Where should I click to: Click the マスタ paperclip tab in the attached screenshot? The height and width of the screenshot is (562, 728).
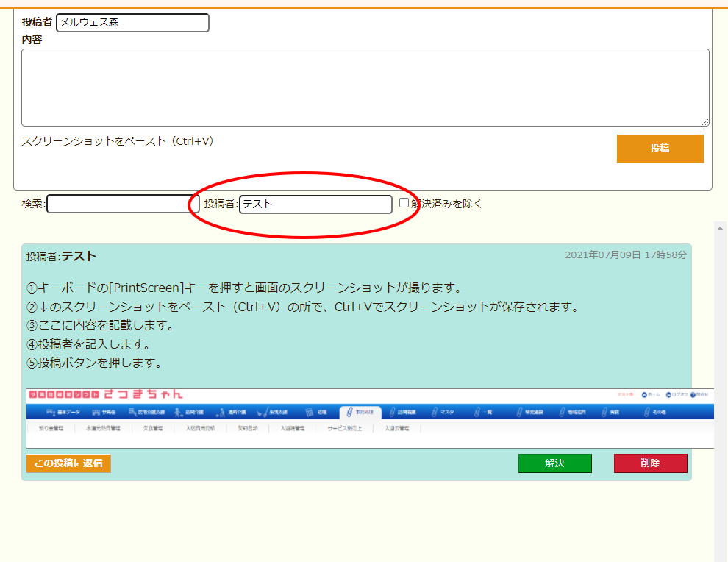coord(435,412)
